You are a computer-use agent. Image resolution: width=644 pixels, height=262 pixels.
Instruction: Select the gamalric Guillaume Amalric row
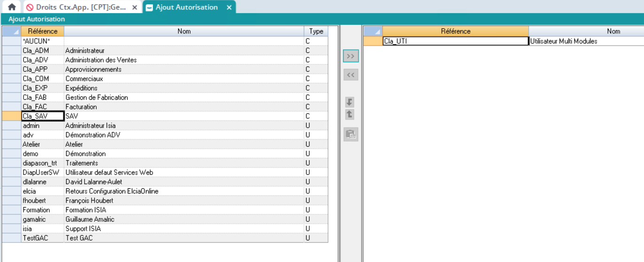89,219
